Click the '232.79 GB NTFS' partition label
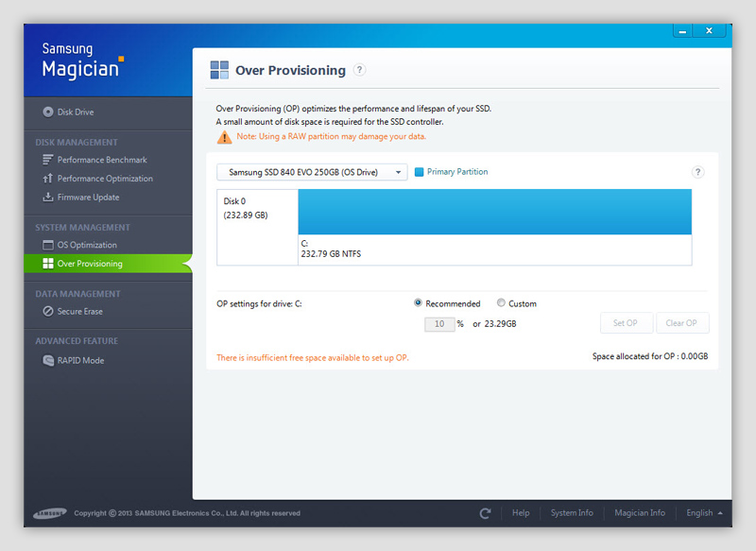 pos(331,254)
